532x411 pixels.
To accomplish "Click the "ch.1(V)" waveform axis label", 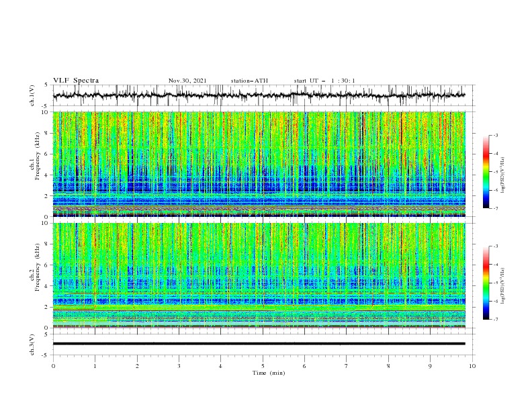I will click(x=32, y=95).
